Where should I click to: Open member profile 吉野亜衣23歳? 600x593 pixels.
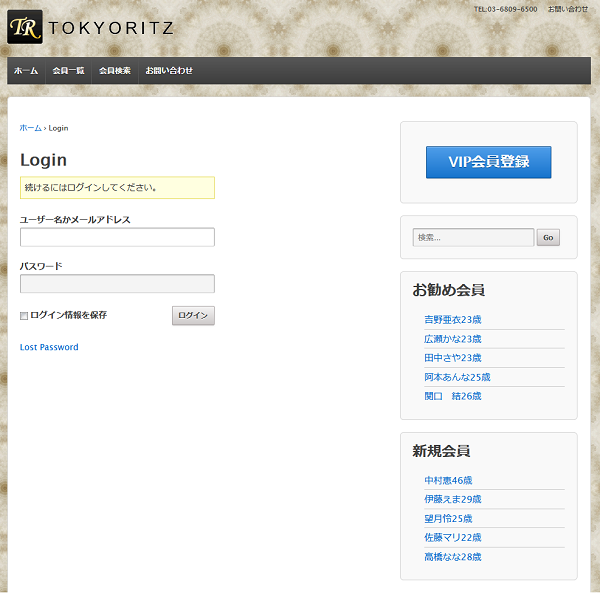tap(452, 320)
